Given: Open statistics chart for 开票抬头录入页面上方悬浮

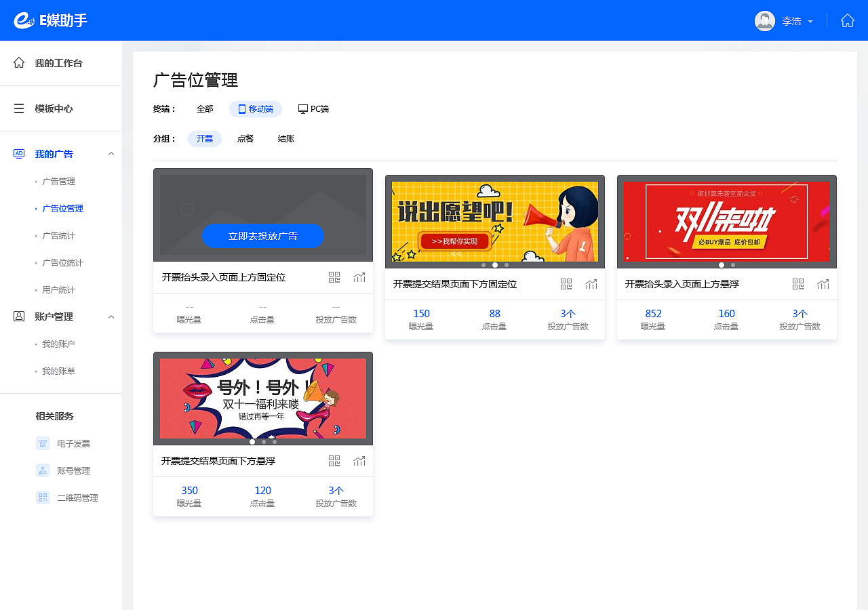Looking at the screenshot, I should tap(823, 284).
